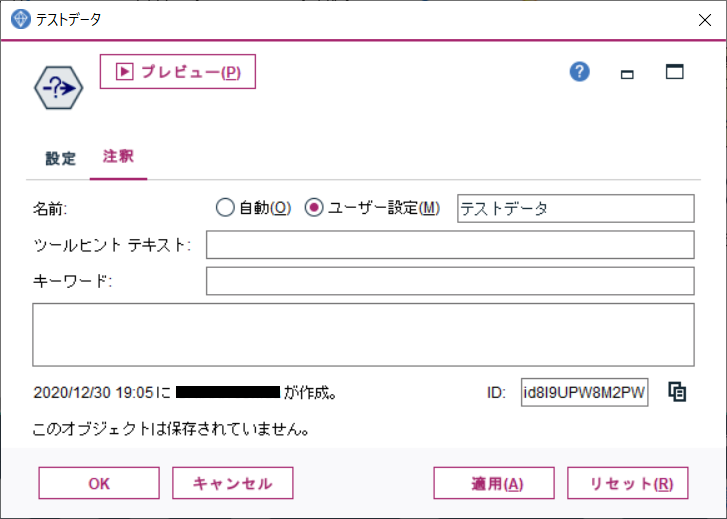Click the large window size icon
This screenshot has width=727, height=519.
[675, 72]
